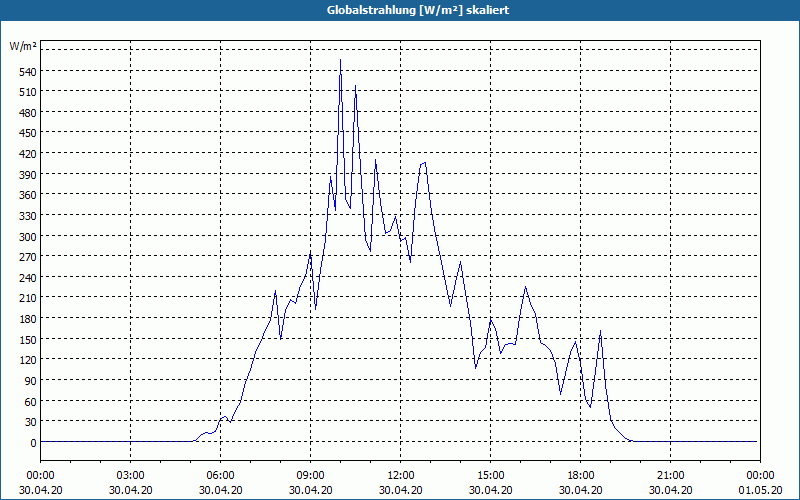This screenshot has width=800, height=500.
Task: Click the 30.04.20 date under 12:00
Action: point(401,490)
